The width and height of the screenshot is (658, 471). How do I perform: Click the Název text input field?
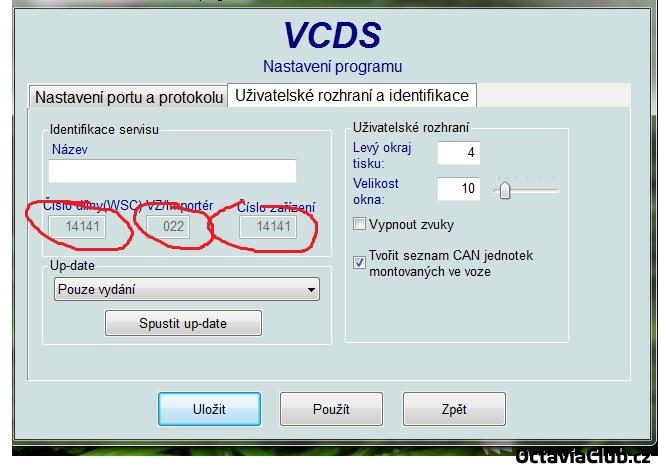[172, 171]
